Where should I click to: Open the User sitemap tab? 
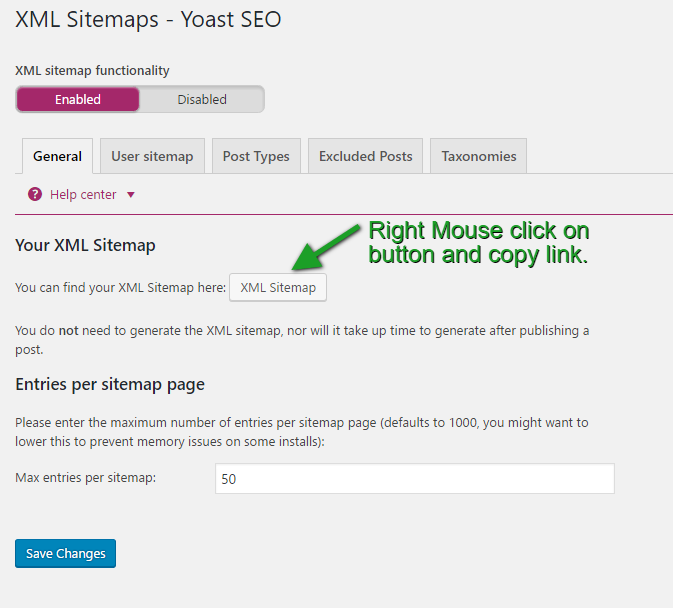pyautogui.click(x=152, y=156)
